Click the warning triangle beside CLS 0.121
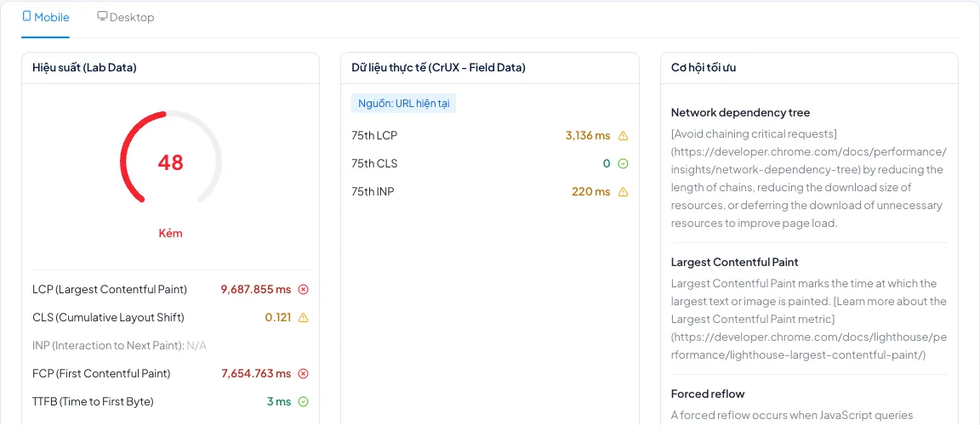 [303, 318]
